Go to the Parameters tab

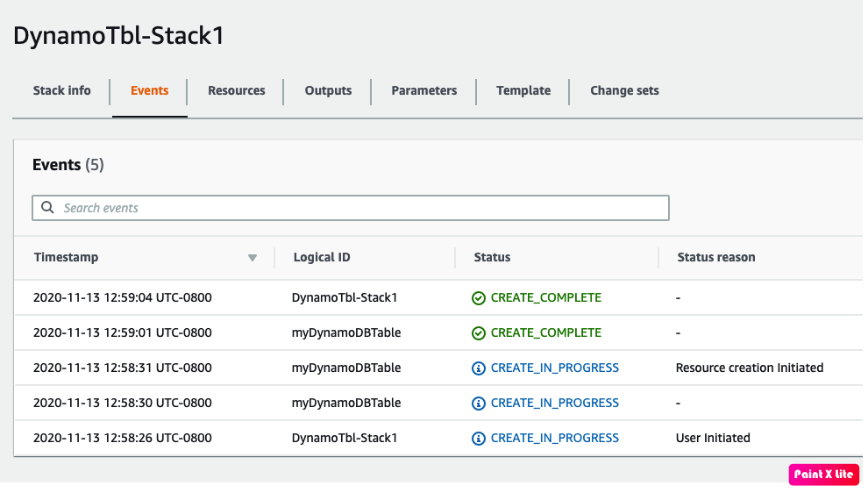423,90
